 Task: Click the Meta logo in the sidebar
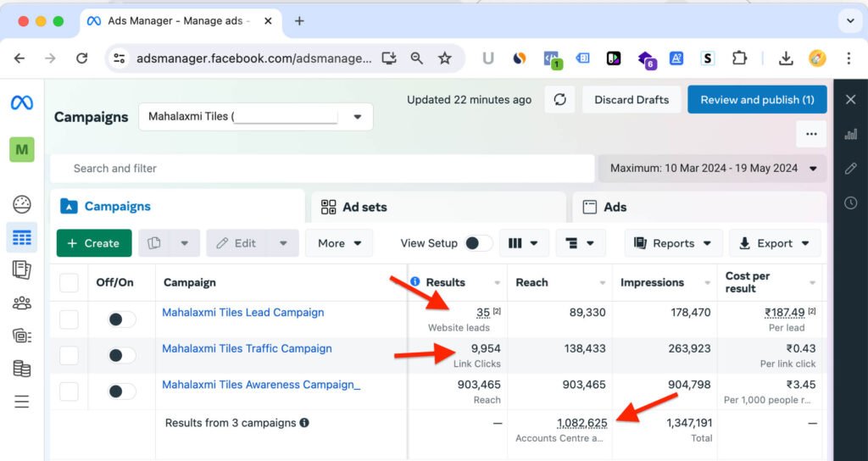tap(21, 103)
